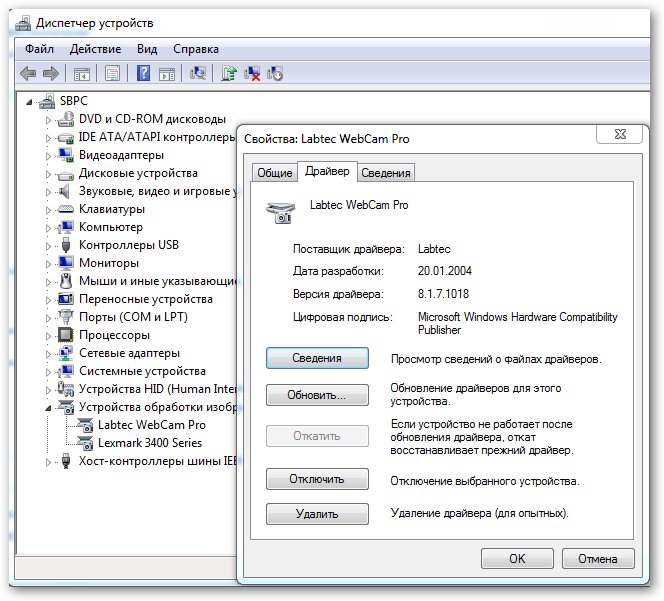This screenshot has width=664, height=601.
Task: Click the Видеоадаптеры display adapter icon
Action: coord(66,155)
